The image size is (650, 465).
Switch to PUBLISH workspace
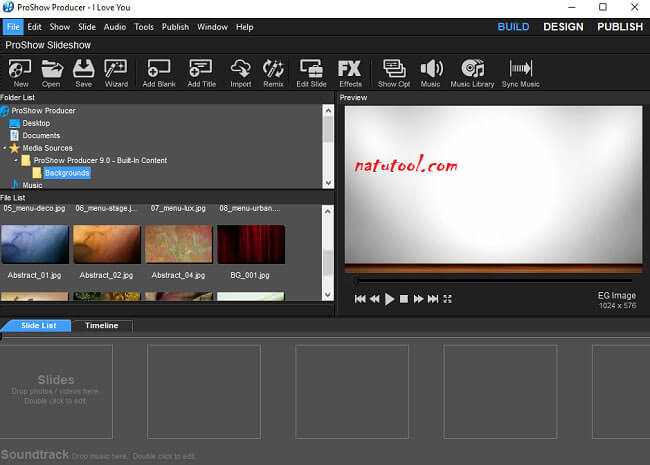pyautogui.click(x=620, y=27)
